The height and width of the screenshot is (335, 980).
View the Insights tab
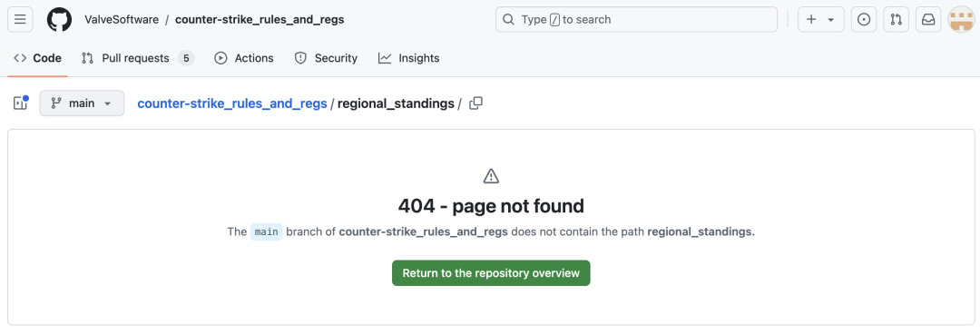408,58
